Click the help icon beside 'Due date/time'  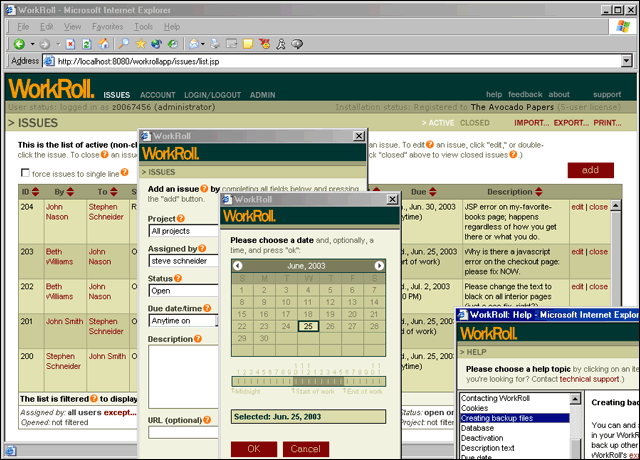(207, 308)
